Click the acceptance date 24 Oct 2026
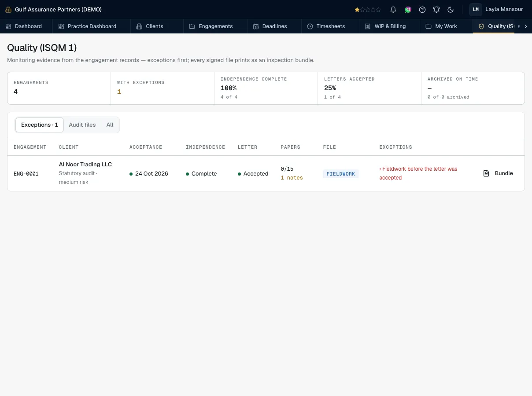 (149, 174)
